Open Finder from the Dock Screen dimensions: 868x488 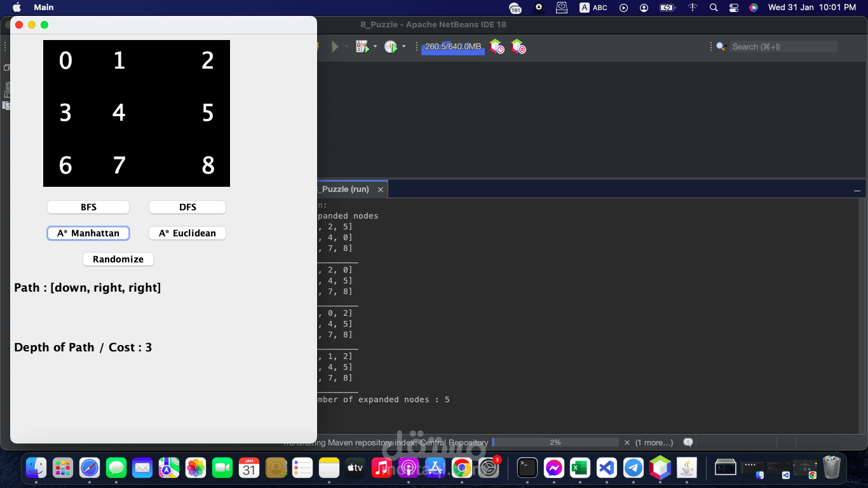(x=36, y=468)
